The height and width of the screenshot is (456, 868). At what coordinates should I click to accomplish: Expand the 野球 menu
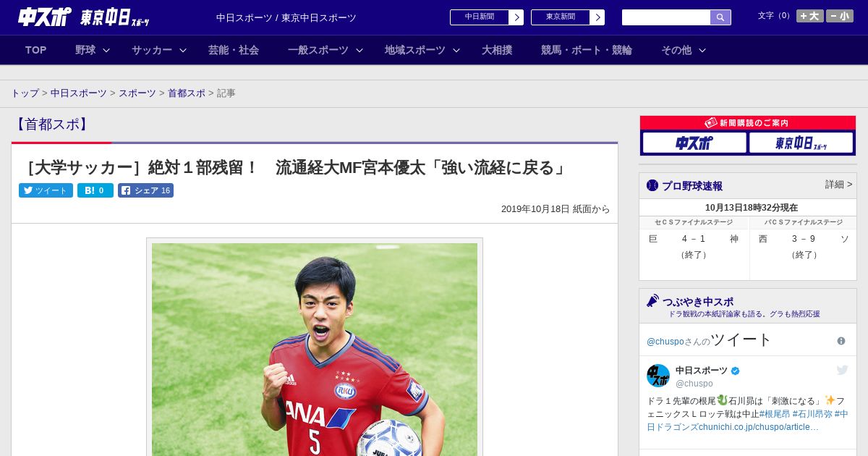tap(92, 50)
